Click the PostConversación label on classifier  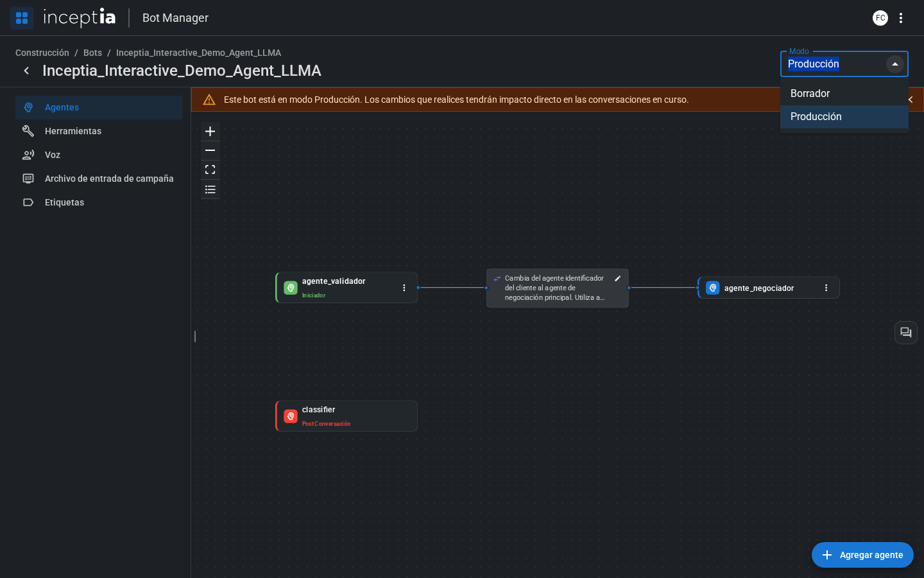tap(326, 424)
